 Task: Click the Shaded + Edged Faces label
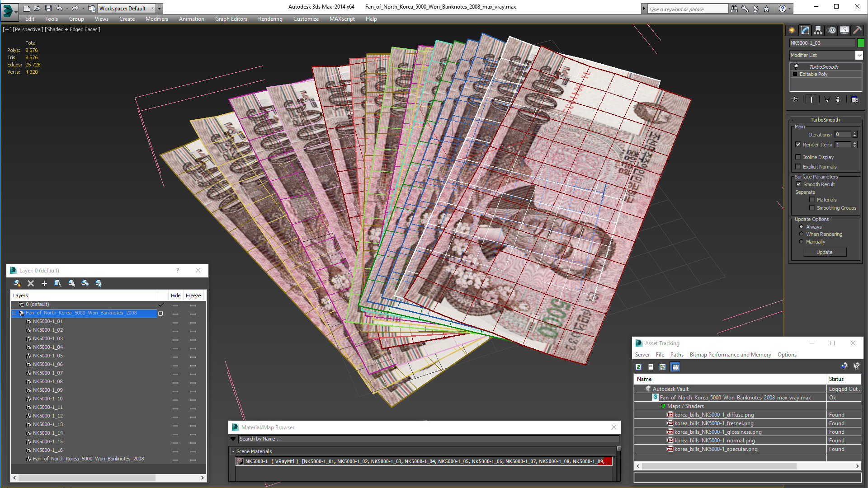click(x=72, y=29)
